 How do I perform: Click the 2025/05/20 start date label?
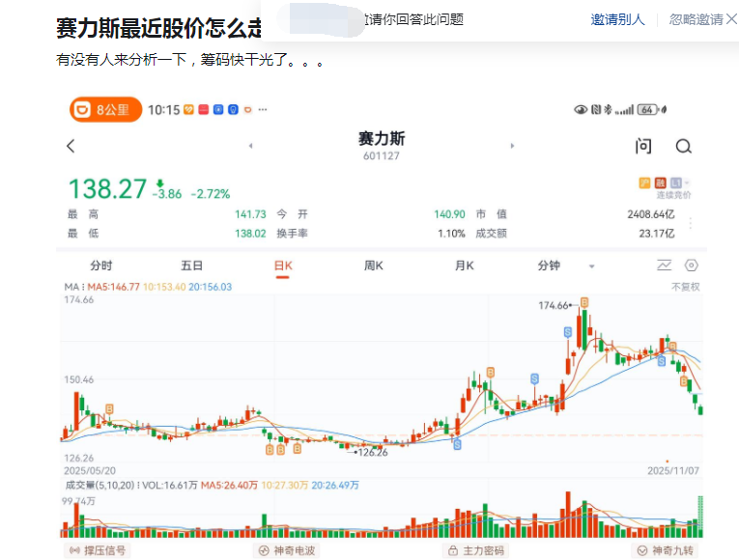[90, 470]
